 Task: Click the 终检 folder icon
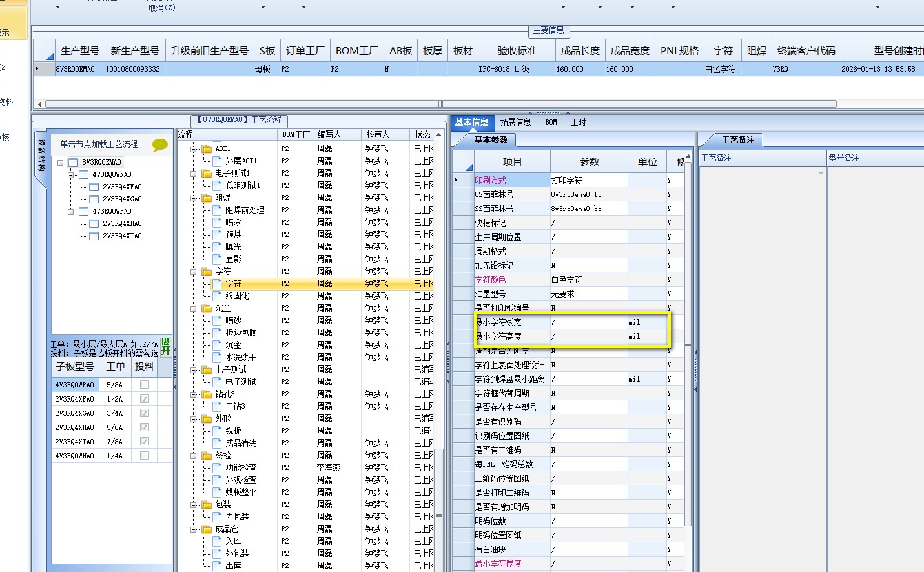(x=207, y=456)
